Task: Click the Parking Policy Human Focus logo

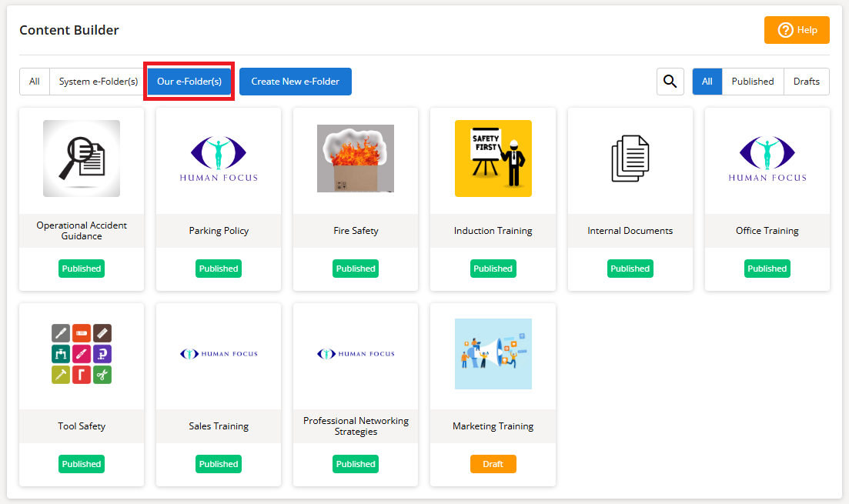Action: [x=219, y=159]
